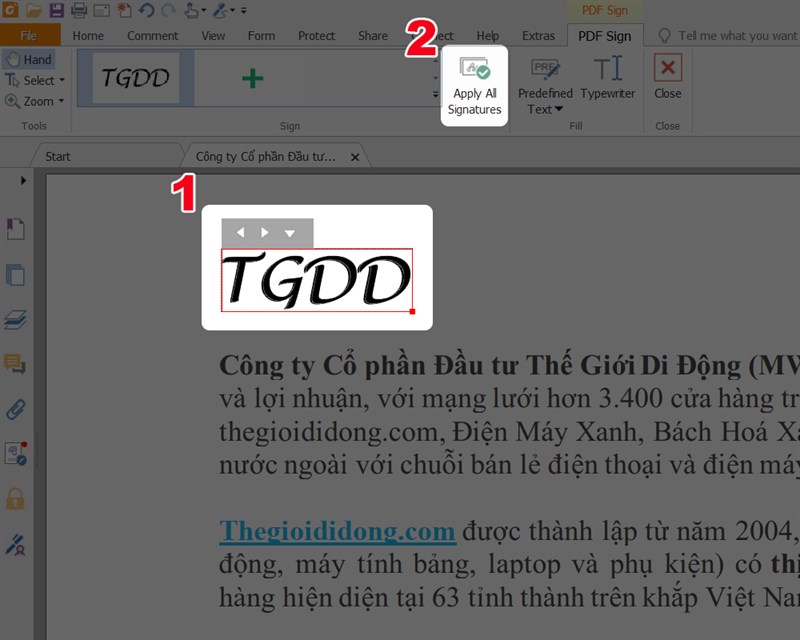Create a new signature with green plus

tap(253, 79)
